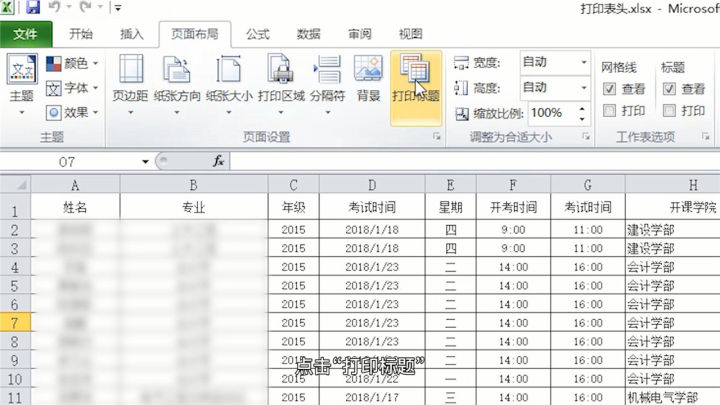Switch to the Insert (插入) tab
This screenshot has height=405, width=720.
pos(132,34)
